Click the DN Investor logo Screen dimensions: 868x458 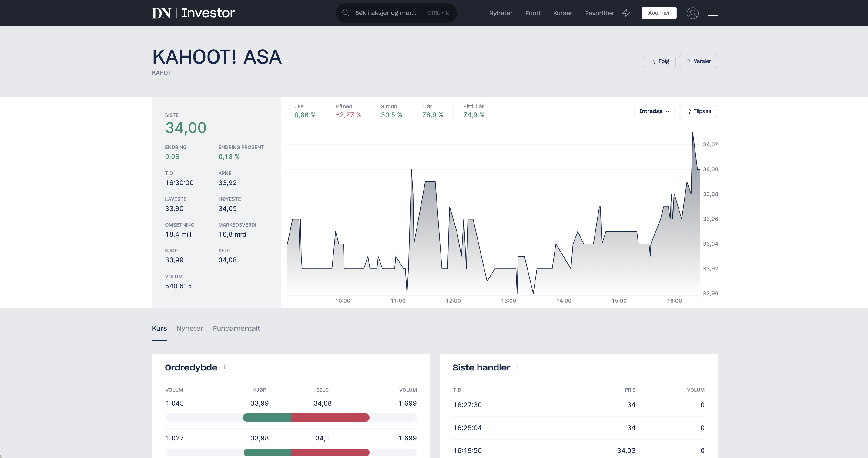click(193, 13)
